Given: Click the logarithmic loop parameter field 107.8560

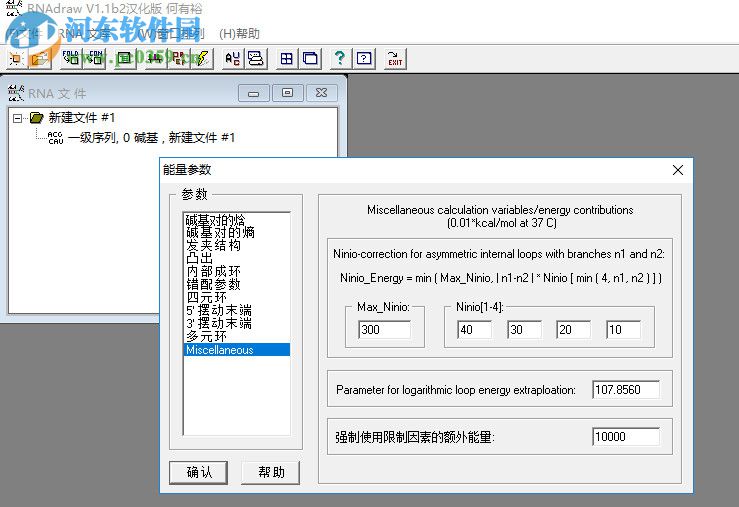Looking at the screenshot, I should (625, 390).
